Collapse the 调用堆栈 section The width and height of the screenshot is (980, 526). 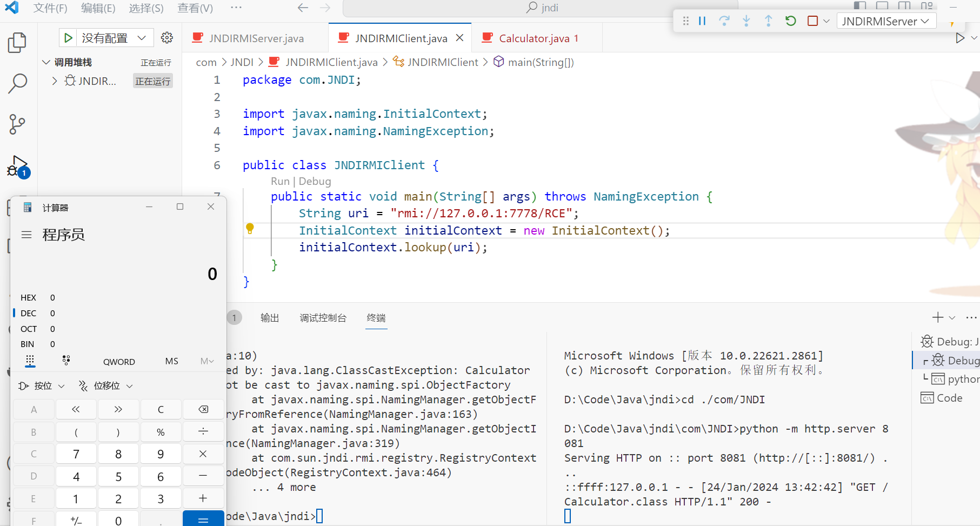click(46, 62)
